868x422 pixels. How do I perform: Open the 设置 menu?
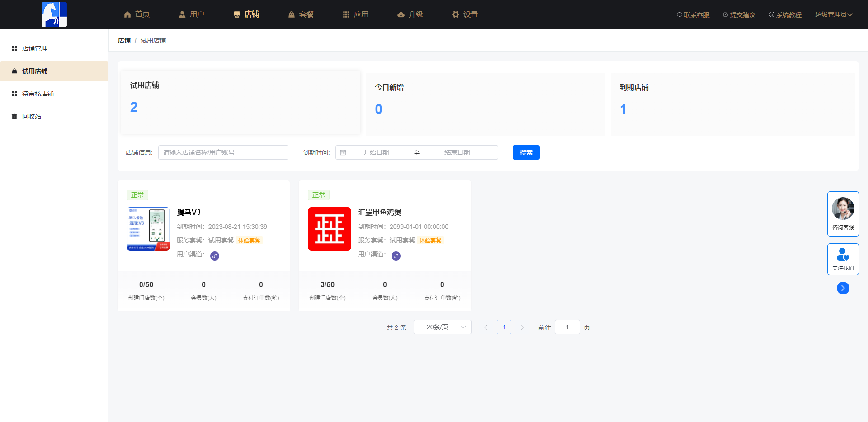(465, 14)
